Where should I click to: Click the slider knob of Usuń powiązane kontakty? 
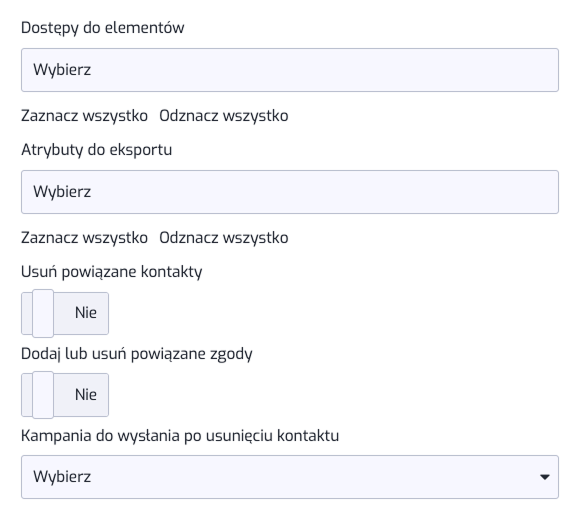point(43,313)
